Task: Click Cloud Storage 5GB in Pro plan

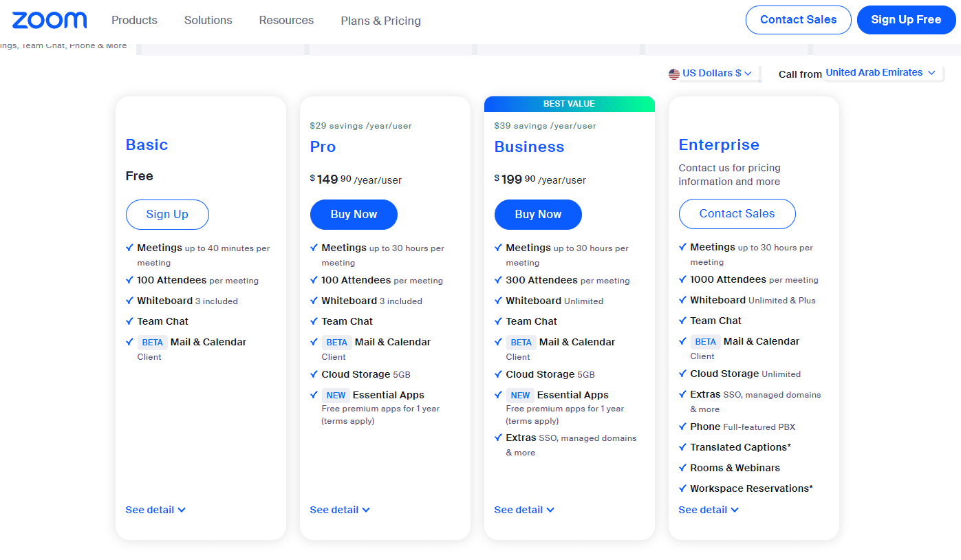Action: 365,375
